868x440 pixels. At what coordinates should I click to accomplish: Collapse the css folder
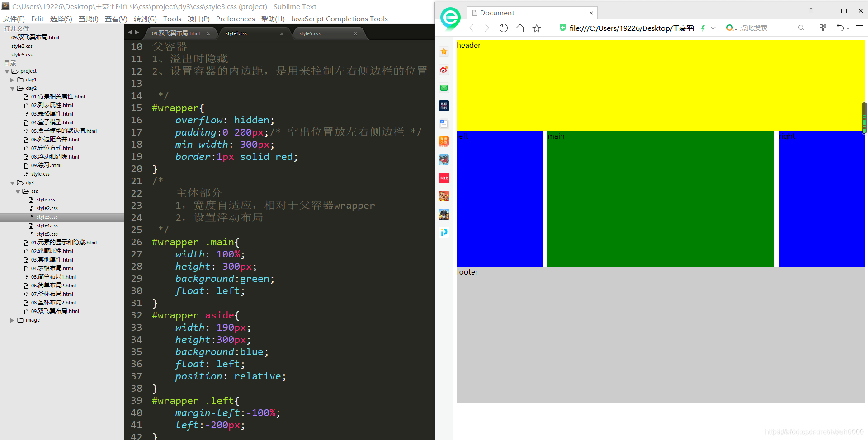pos(18,192)
